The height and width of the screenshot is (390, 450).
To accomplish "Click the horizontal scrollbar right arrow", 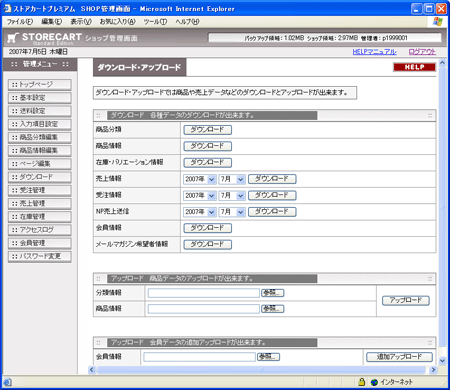I will click(x=433, y=370).
